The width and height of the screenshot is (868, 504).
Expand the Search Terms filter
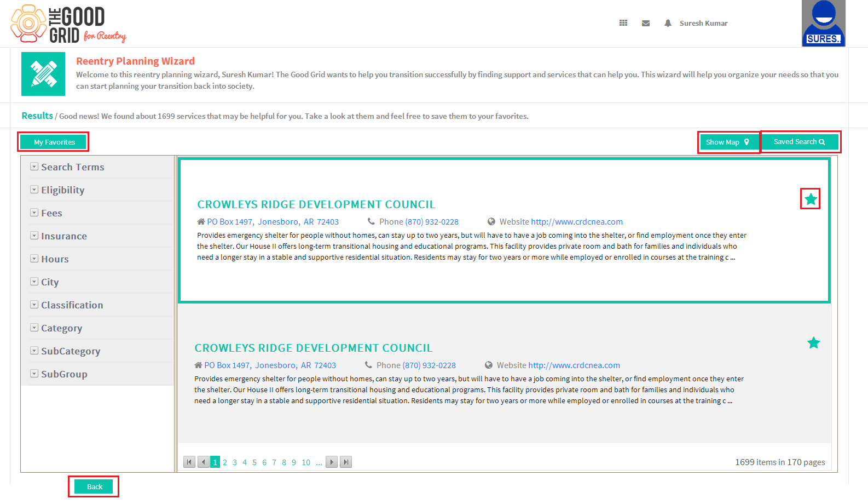[34, 167]
